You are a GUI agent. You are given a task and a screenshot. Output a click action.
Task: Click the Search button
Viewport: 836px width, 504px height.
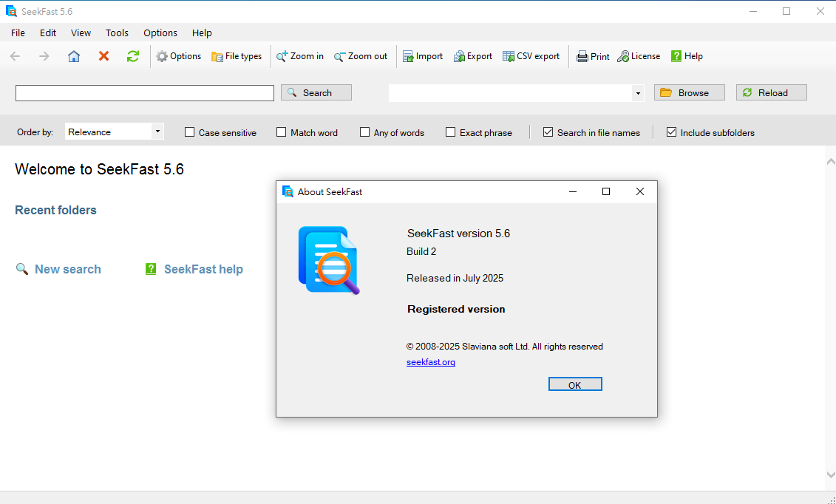316,92
